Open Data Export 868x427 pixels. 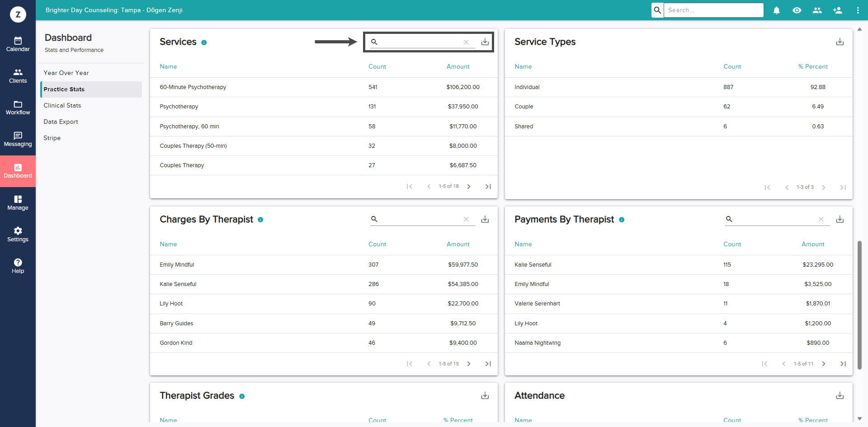point(61,122)
